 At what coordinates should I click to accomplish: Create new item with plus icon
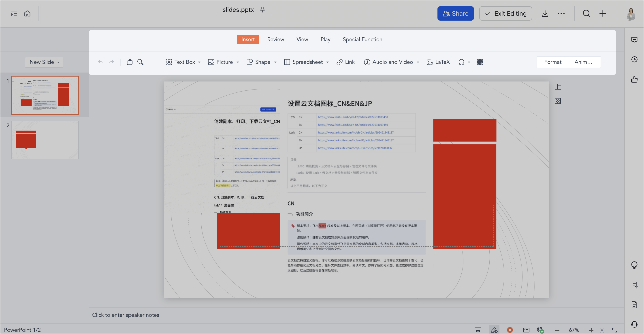(x=603, y=13)
